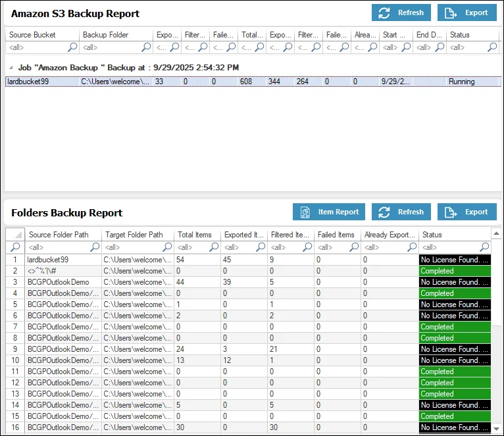Click folders report Status filter search icon
504x436 pixels.
point(484,247)
